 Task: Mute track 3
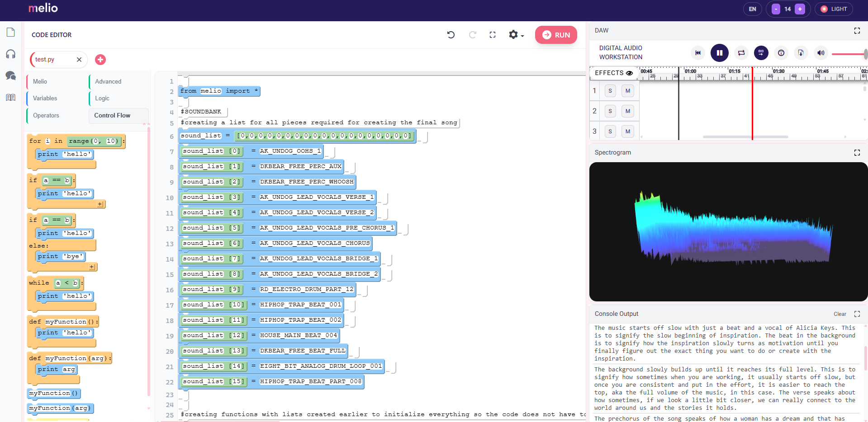(x=628, y=131)
